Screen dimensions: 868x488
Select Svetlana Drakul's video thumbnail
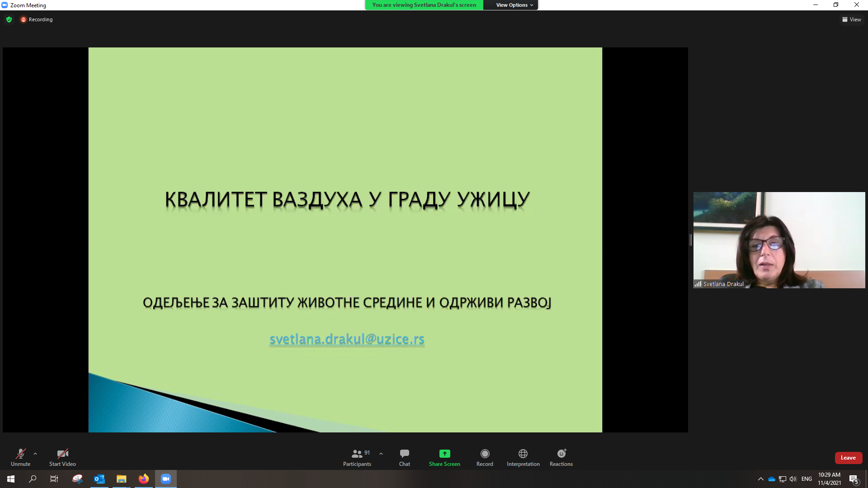779,240
